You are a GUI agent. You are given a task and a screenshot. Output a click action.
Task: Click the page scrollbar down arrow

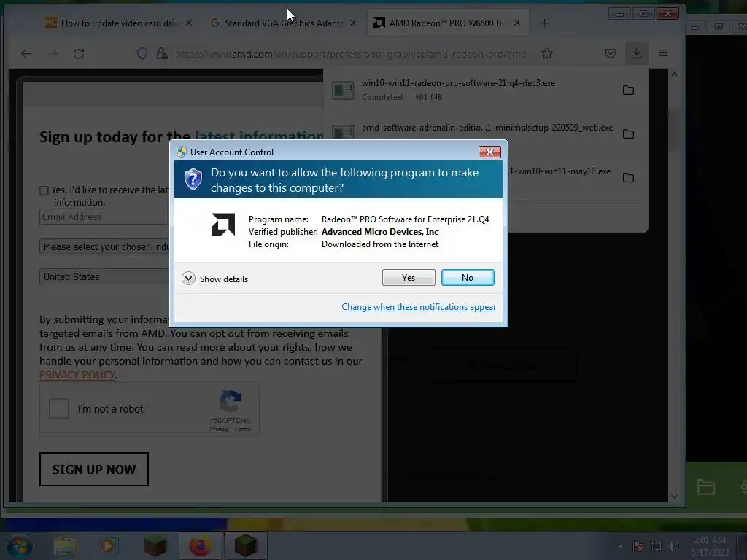tap(674, 496)
